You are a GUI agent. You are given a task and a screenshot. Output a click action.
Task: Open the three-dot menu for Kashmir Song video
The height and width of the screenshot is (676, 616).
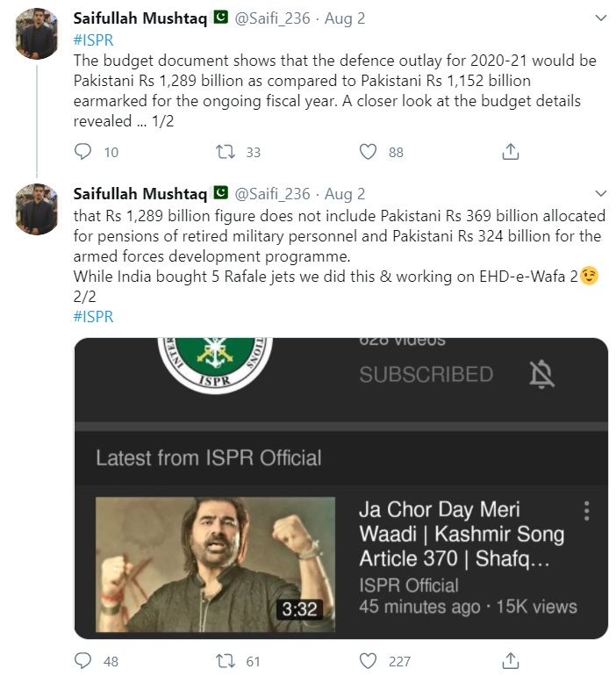click(586, 511)
